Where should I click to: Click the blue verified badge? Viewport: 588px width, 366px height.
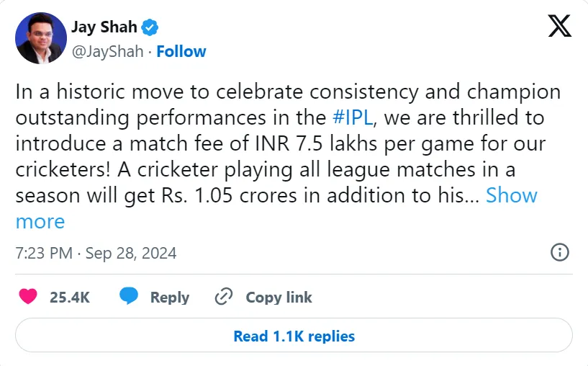[150, 28]
